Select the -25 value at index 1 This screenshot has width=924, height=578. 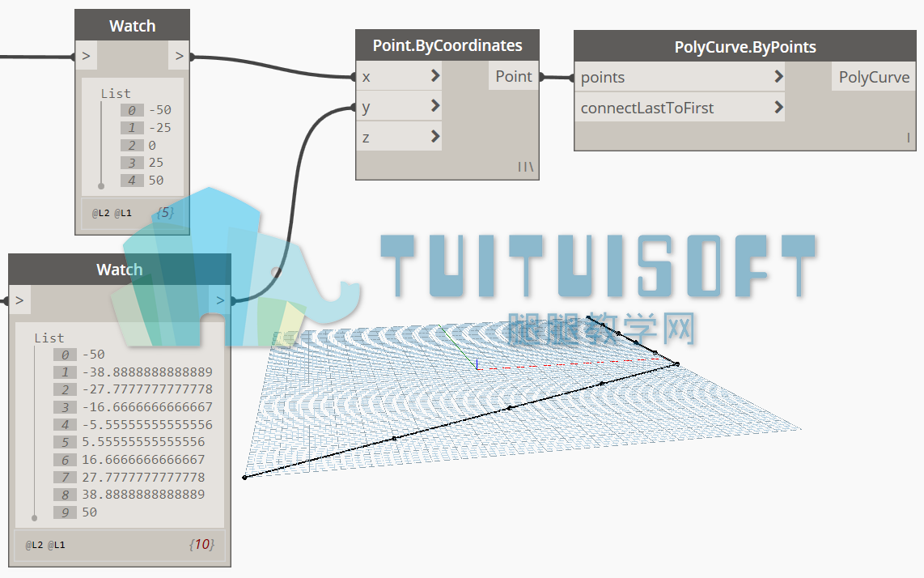click(x=159, y=127)
